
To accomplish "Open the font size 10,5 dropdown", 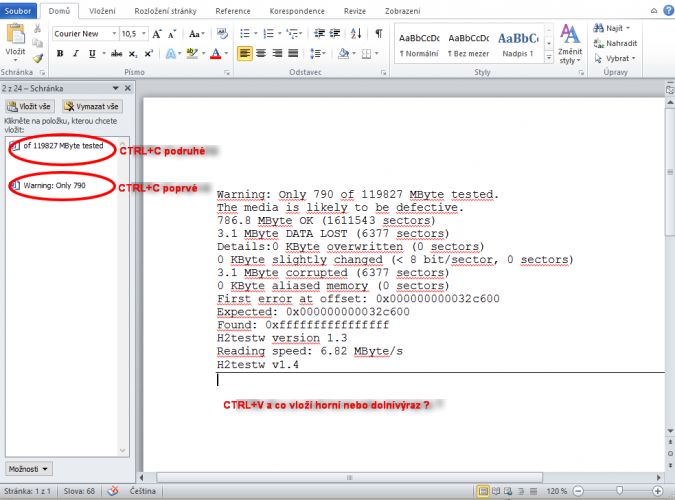I will pos(144,34).
